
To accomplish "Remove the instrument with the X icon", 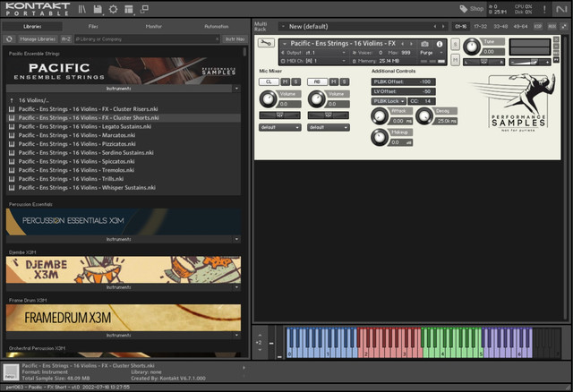I will [x=556, y=39].
